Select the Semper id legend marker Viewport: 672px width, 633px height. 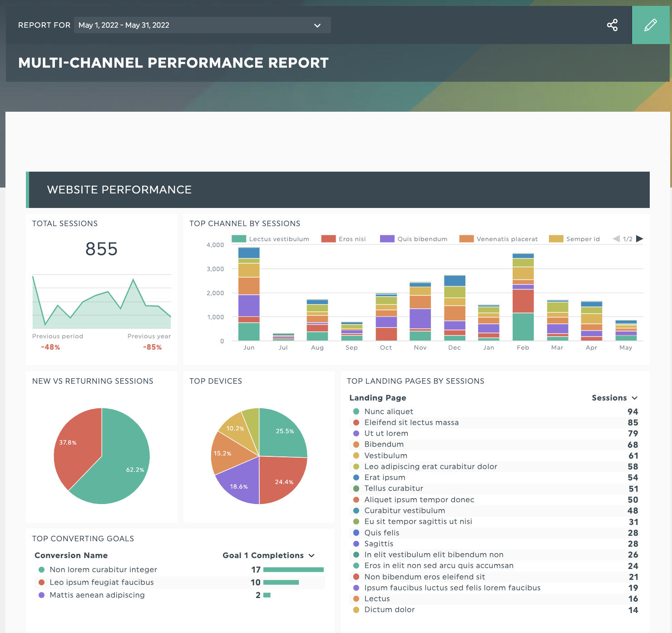556,238
